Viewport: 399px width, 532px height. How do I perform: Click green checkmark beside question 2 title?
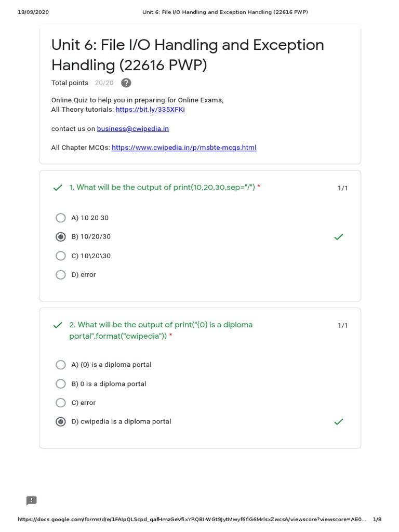pyautogui.click(x=58, y=326)
